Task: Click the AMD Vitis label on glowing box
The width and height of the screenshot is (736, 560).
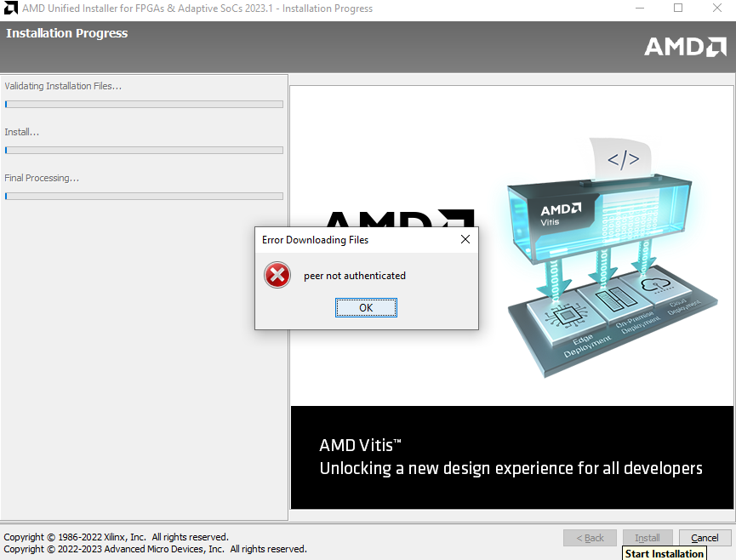Action: click(x=561, y=213)
